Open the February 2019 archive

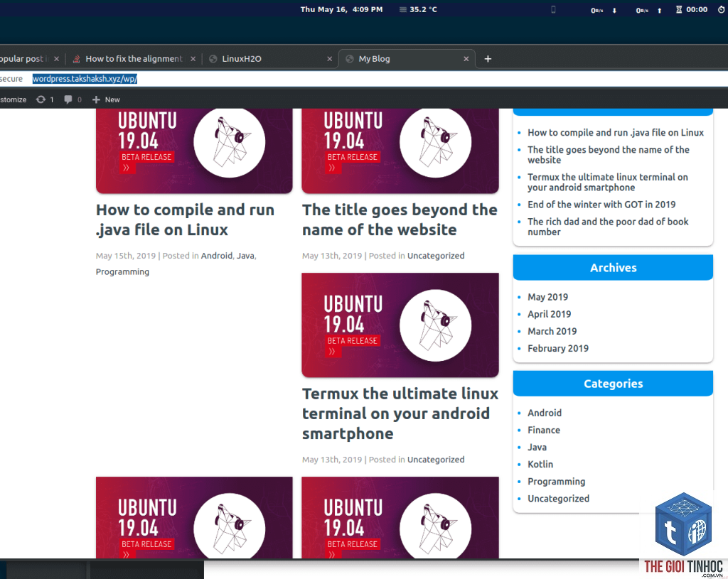558,348
